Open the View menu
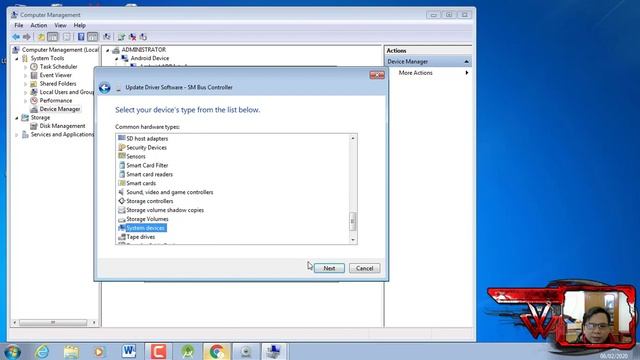This screenshot has height=360, width=640. point(60,25)
